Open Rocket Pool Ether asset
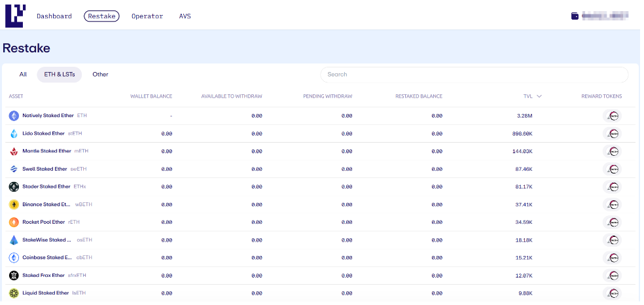 (44, 222)
